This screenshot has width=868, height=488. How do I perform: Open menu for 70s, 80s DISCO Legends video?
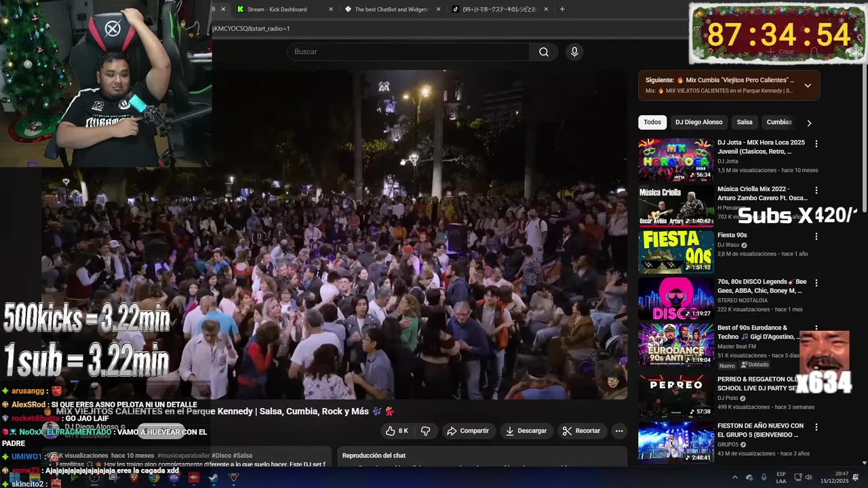point(816,283)
